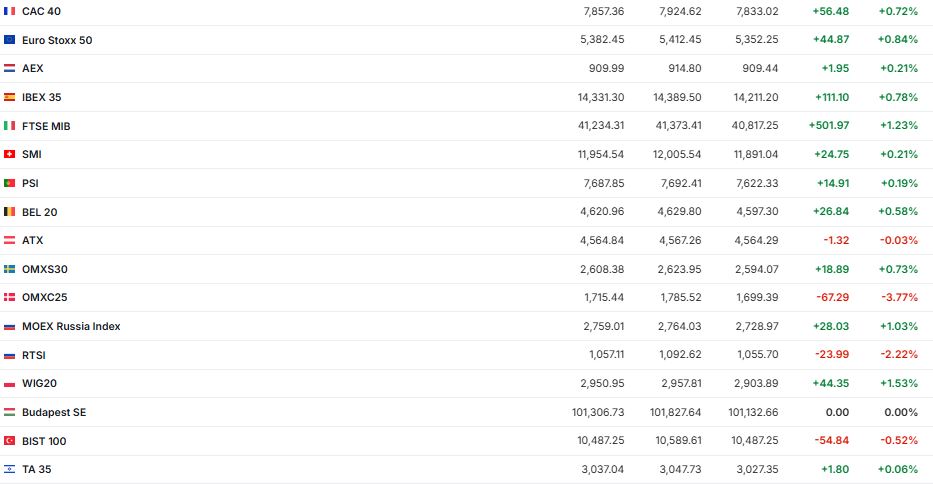Open the OMXC25 index link

pyautogui.click(x=44, y=297)
